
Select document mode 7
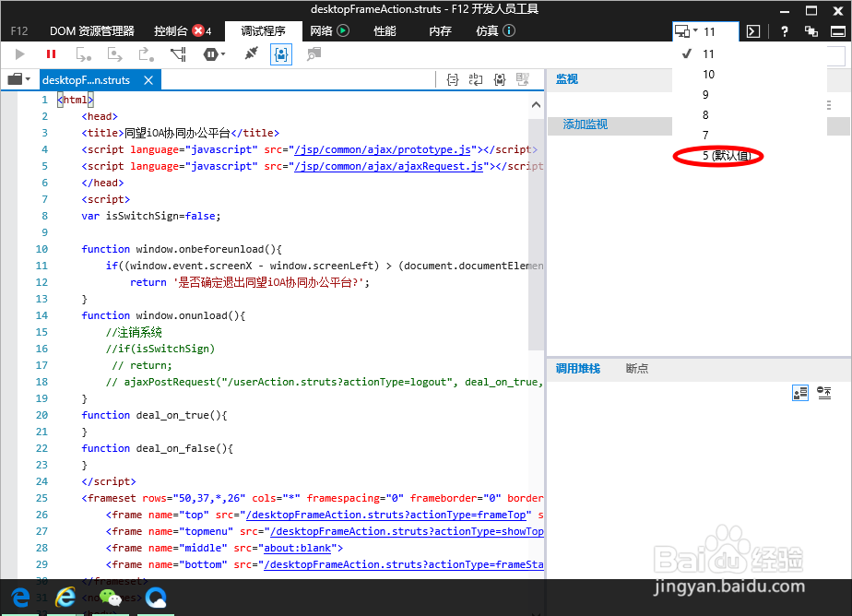click(705, 136)
